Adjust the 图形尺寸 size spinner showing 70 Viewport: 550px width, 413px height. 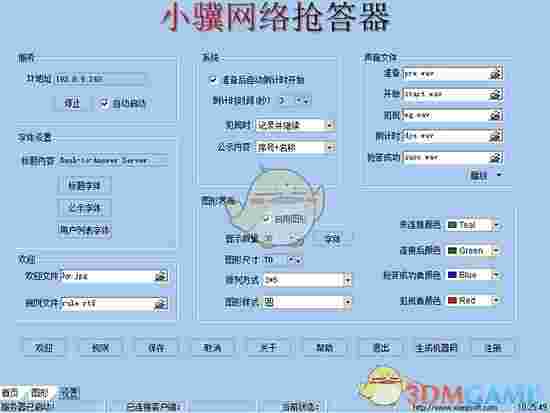295,260
